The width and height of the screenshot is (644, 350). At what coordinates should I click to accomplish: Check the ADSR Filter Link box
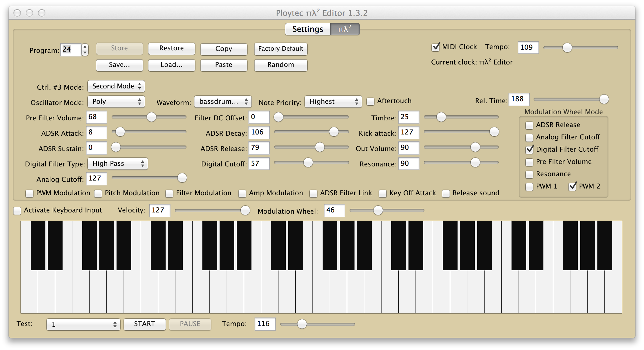click(313, 193)
